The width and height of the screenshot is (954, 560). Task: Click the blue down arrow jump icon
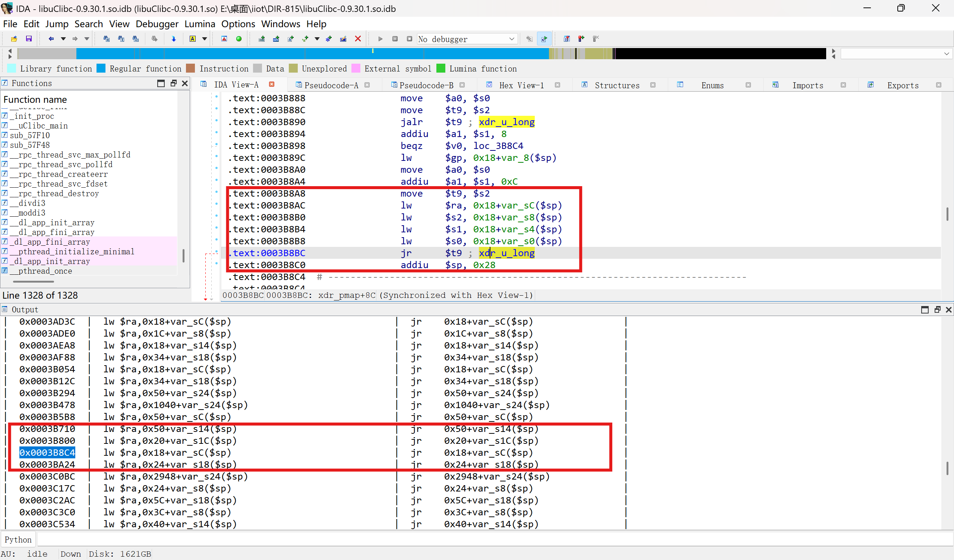point(174,39)
